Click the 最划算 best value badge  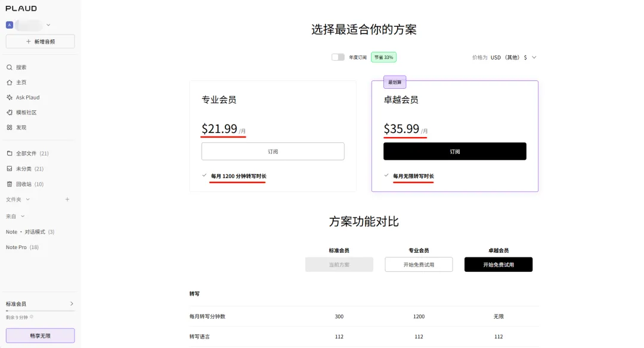coord(395,82)
